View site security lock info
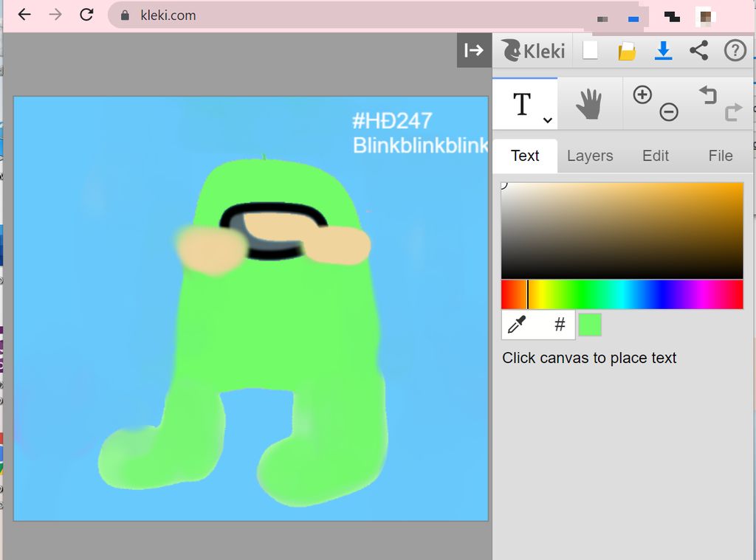 pos(125,15)
